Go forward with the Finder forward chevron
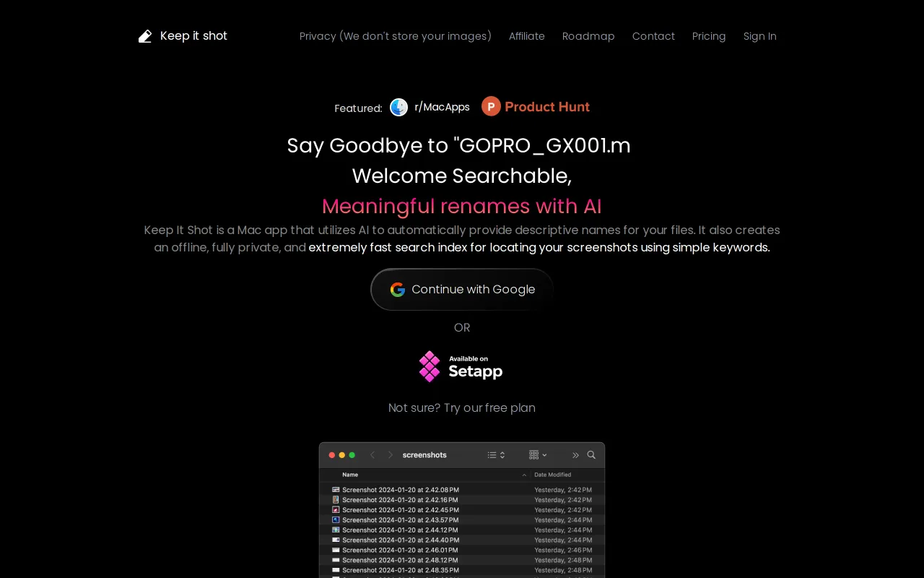 391,455
